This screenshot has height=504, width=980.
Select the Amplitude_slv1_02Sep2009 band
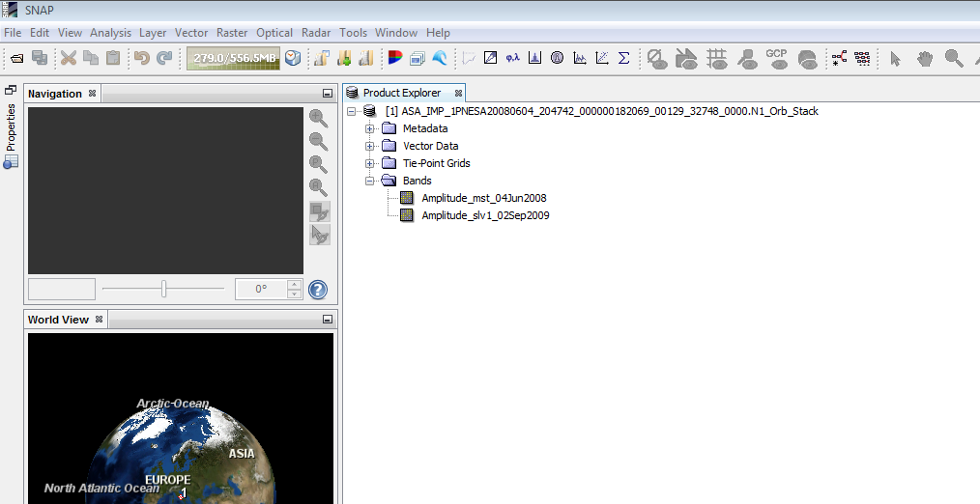tap(485, 215)
